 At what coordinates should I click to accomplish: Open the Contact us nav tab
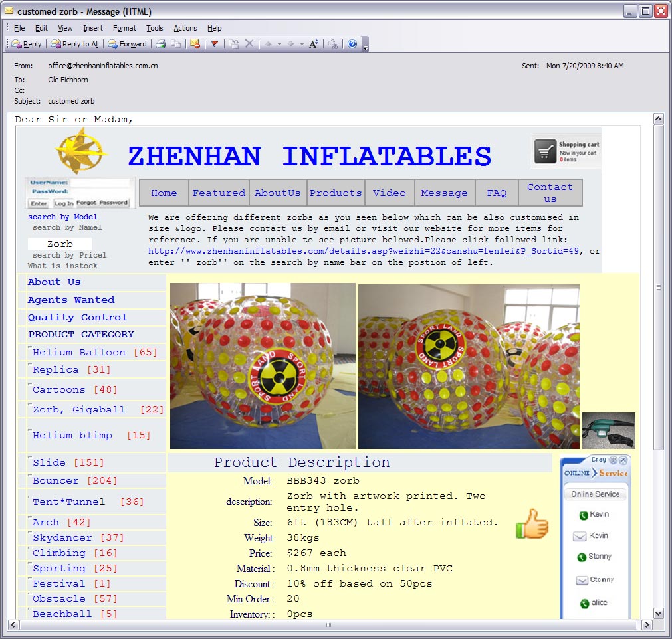pos(550,193)
